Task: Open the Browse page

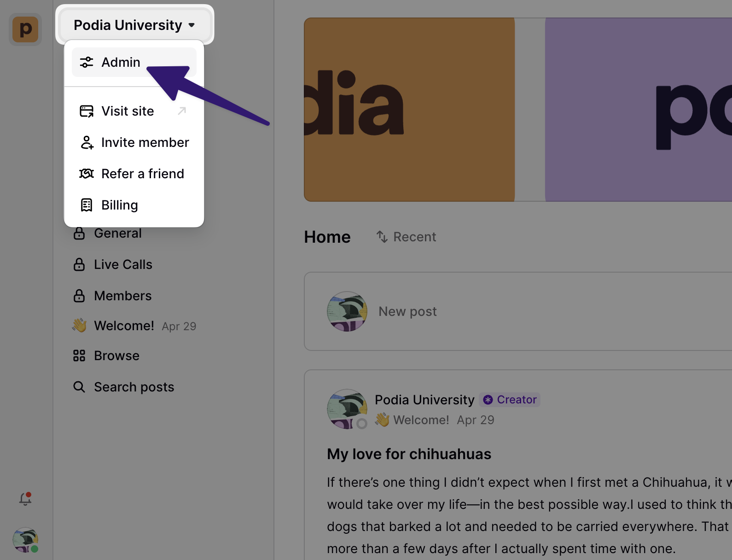Action: [116, 356]
